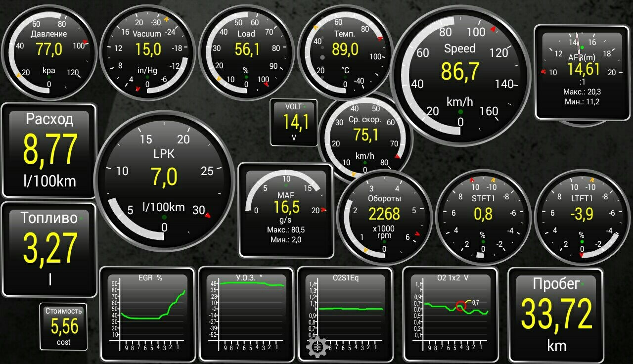Tap the Пробег trip distance display

point(556,315)
